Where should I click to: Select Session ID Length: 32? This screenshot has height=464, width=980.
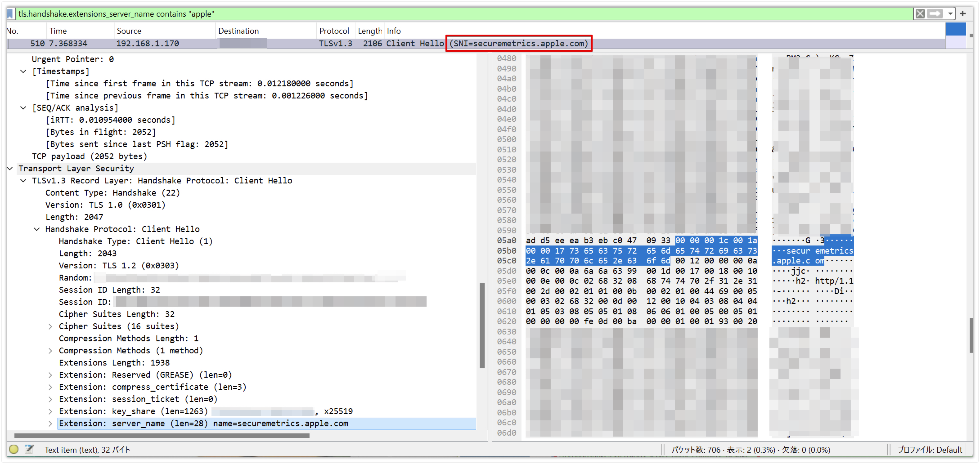click(x=109, y=290)
